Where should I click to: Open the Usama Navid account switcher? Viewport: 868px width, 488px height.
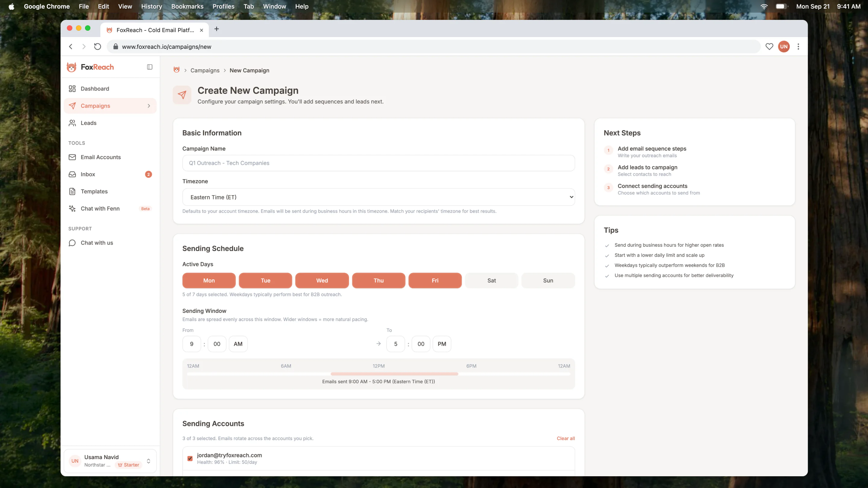110,461
